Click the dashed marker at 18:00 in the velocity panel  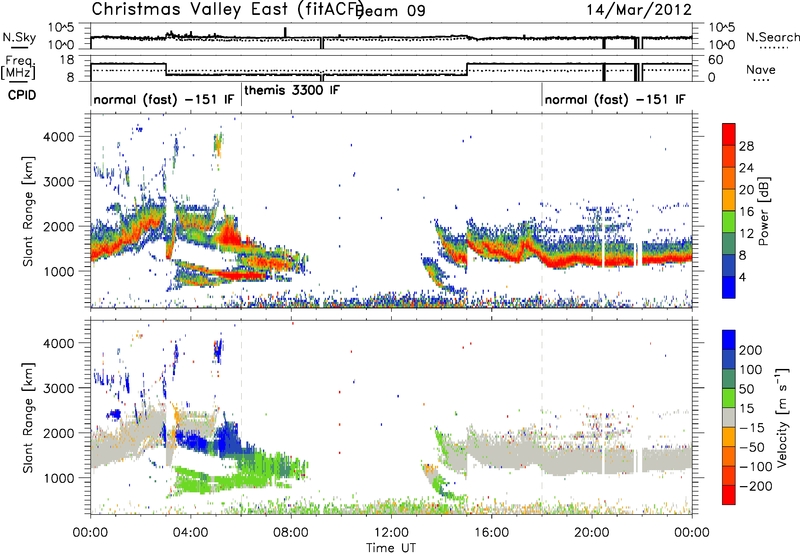tap(542, 417)
